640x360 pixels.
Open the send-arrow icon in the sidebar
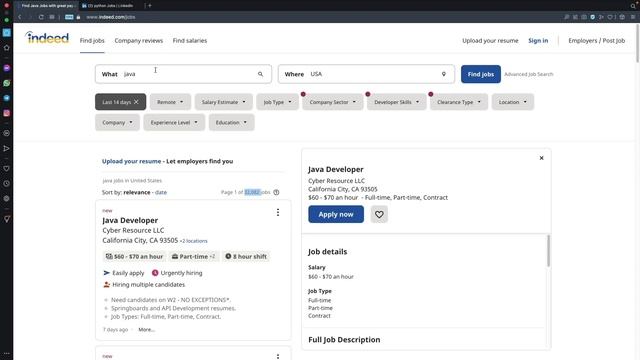[7, 148]
